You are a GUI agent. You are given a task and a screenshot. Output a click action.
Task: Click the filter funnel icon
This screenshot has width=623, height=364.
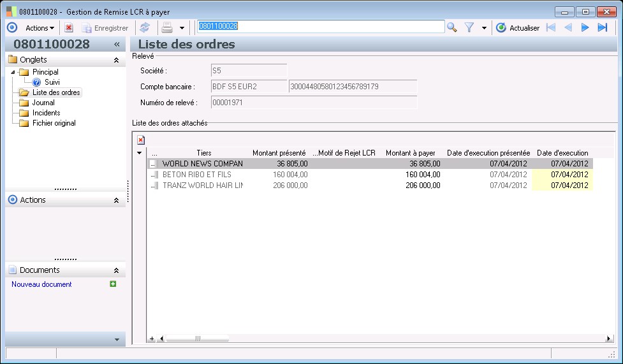[x=469, y=27]
